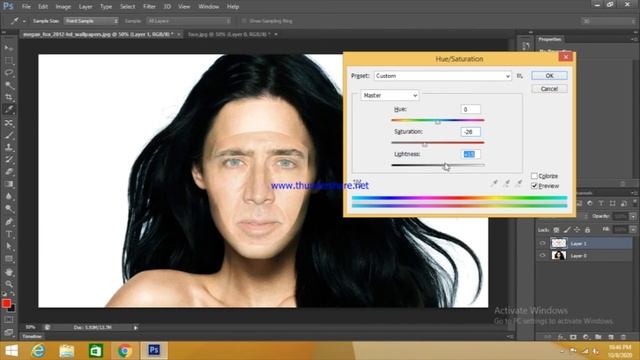The image size is (640, 360).
Task: Open preset options menu icon beside Preset
Action: (x=520, y=76)
